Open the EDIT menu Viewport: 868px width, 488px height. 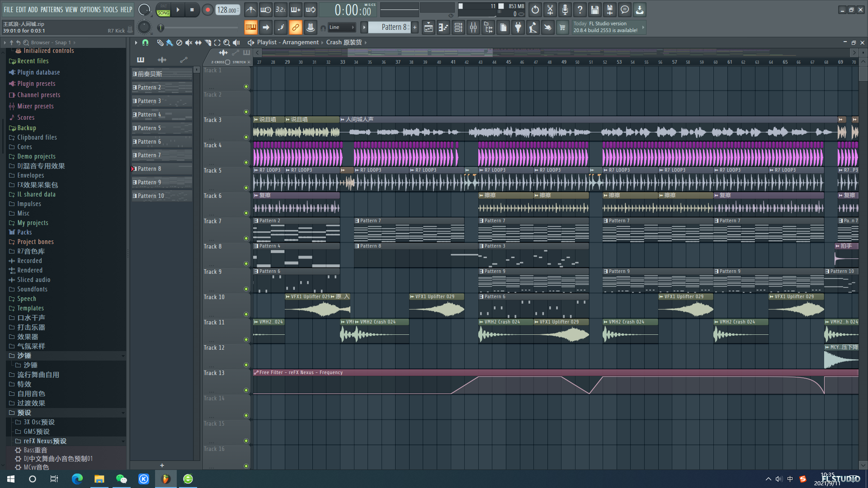pyautogui.click(x=21, y=9)
